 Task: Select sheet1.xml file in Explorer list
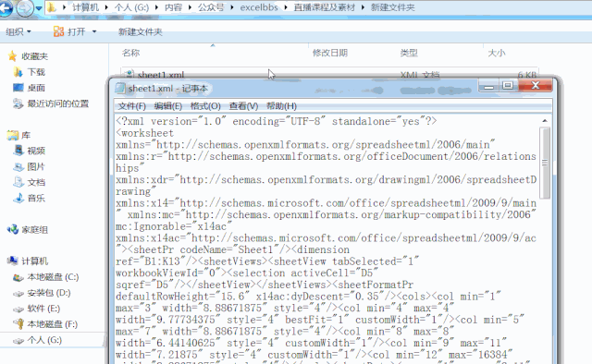(x=160, y=74)
